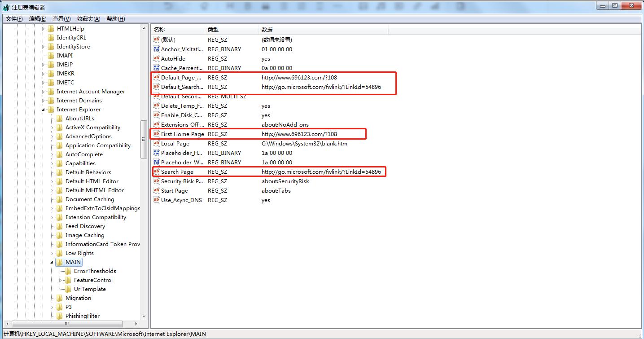Screen dimensions: 644x339
Task: Expand the Low Rights key
Action: coord(52,253)
